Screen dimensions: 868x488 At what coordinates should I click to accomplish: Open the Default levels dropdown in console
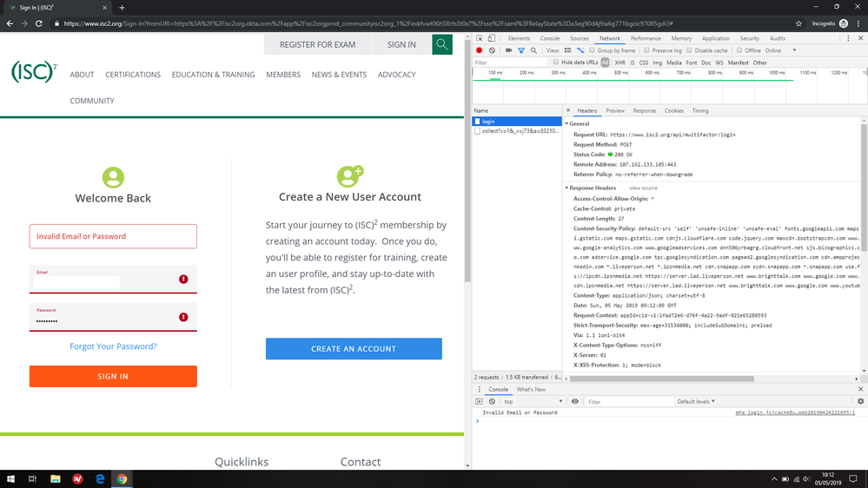696,402
